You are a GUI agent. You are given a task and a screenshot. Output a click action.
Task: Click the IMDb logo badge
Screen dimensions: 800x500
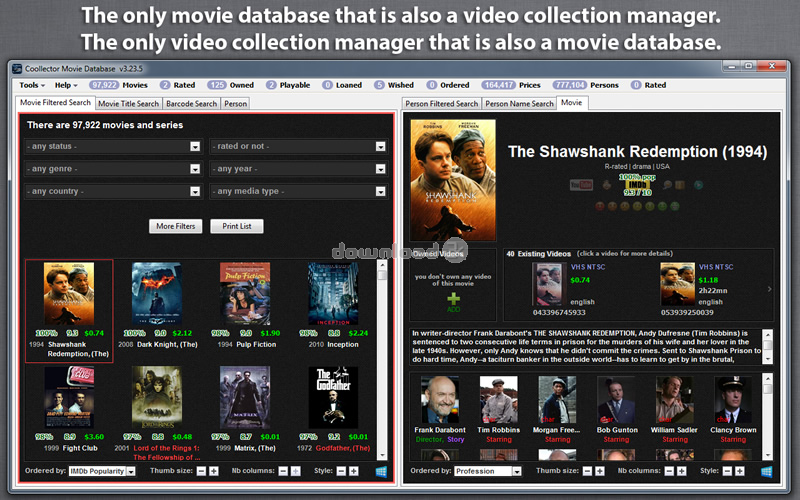tap(637, 185)
